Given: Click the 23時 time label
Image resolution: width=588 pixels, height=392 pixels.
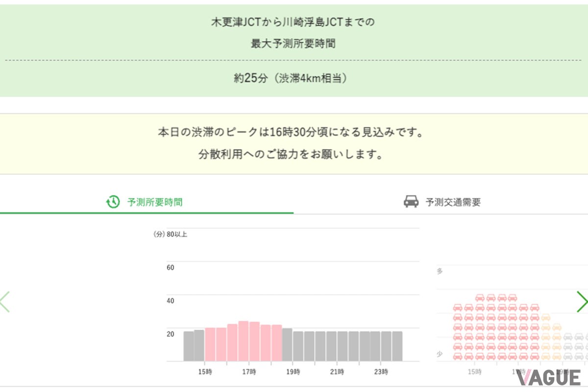Looking at the screenshot, I should [x=381, y=372].
